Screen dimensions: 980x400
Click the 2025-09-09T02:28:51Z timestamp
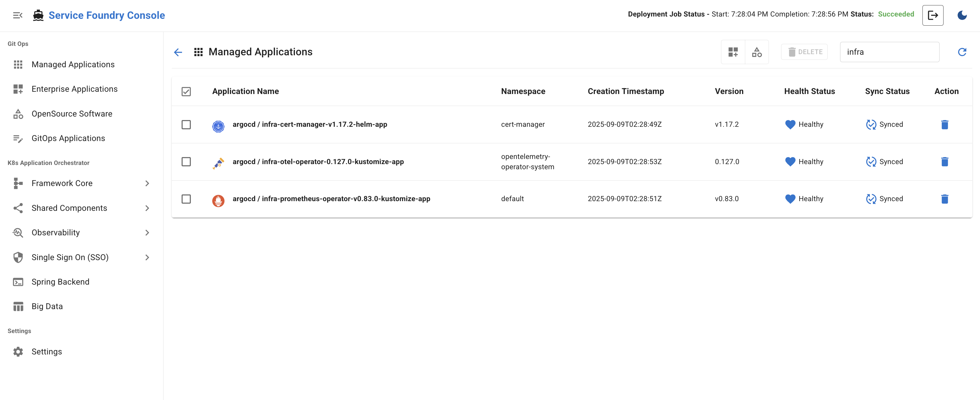(624, 199)
